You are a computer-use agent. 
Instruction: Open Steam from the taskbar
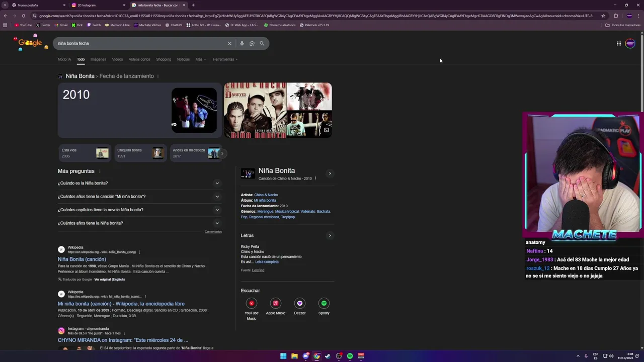tap(328, 356)
